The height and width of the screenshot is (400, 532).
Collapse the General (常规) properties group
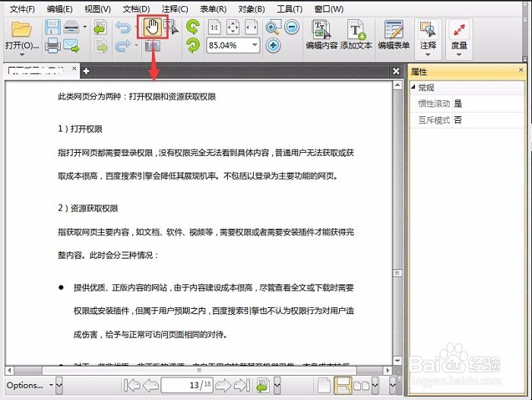413,87
